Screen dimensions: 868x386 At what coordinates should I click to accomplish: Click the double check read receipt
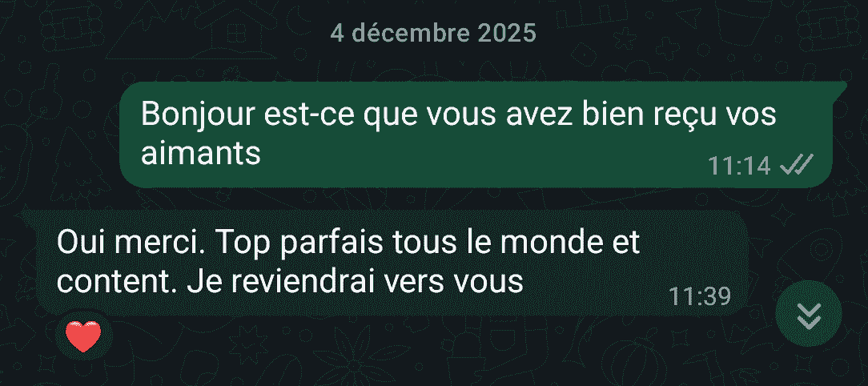[797, 164]
